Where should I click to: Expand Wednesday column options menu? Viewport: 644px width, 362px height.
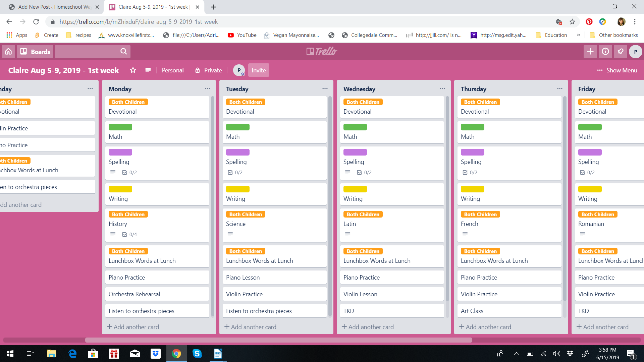pyautogui.click(x=442, y=89)
